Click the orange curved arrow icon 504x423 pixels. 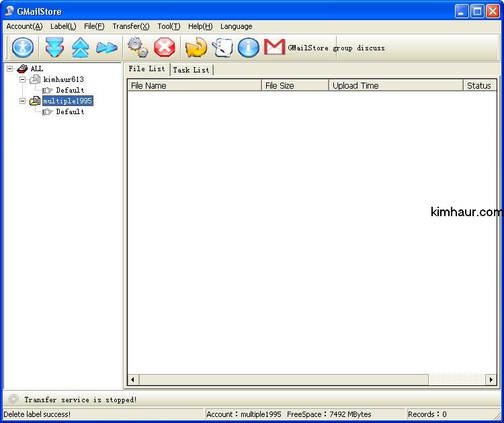tap(196, 48)
